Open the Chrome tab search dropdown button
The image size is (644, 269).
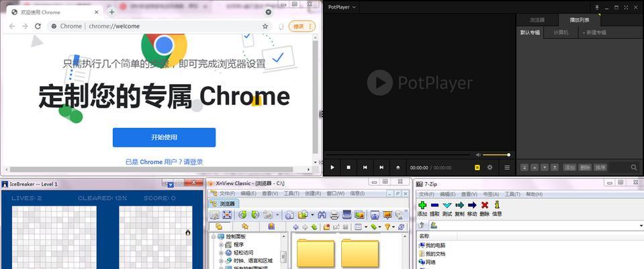tap(268, 12)
